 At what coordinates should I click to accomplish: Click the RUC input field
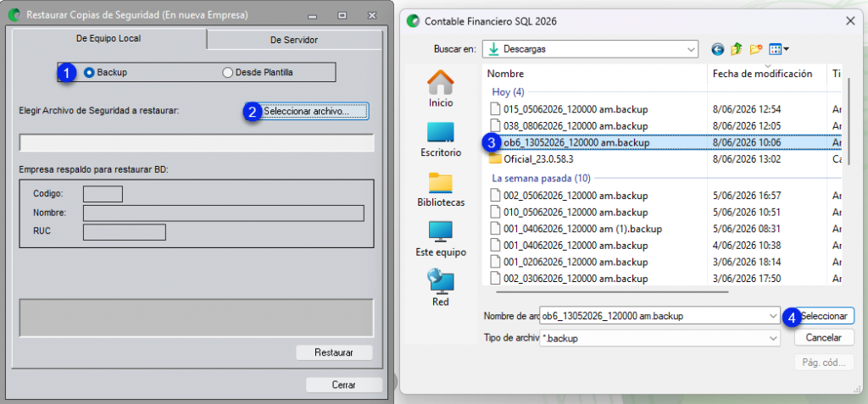125,232
